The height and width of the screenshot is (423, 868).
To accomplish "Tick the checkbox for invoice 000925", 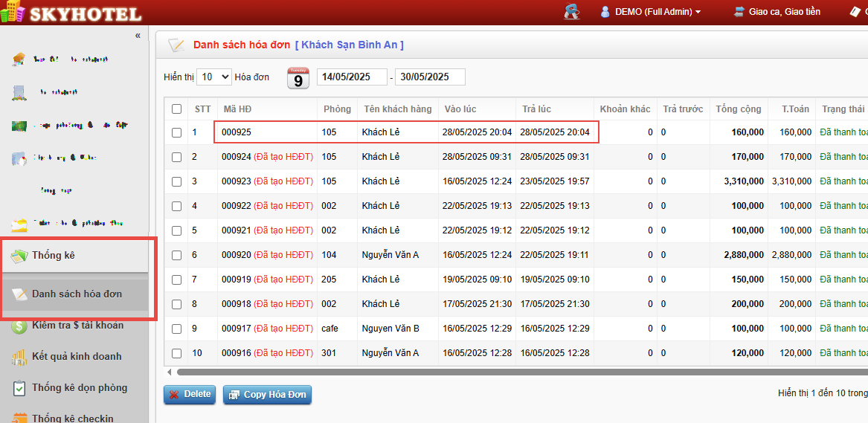I will (x=176, y=132).
